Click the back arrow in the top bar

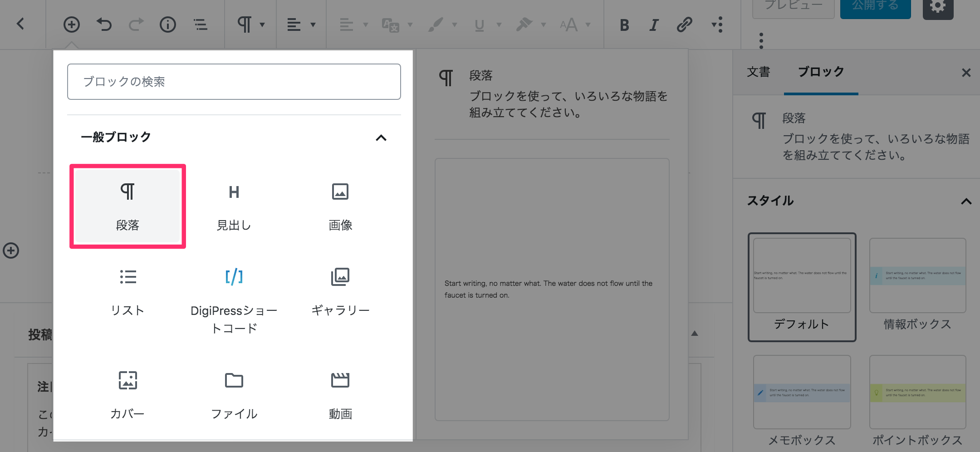20,24
